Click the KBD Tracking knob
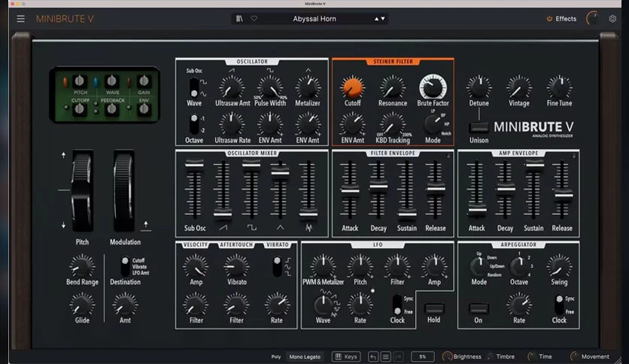This screenshot has height=364, width=629. tap(392, 124)
